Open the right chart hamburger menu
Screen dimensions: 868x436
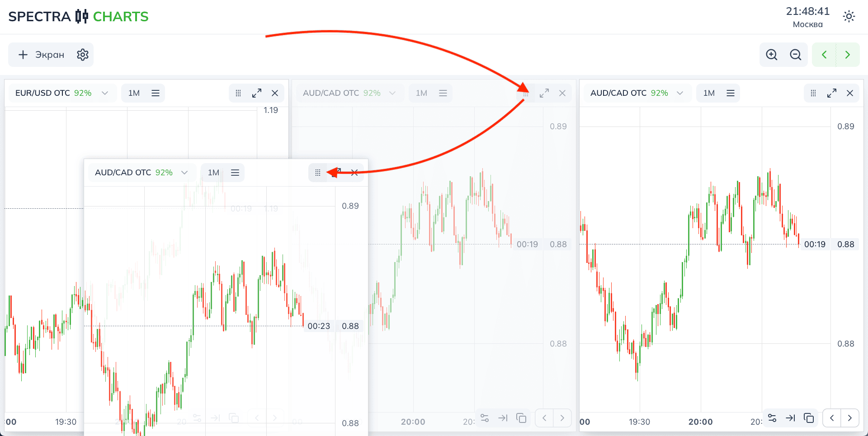point(731,93)
